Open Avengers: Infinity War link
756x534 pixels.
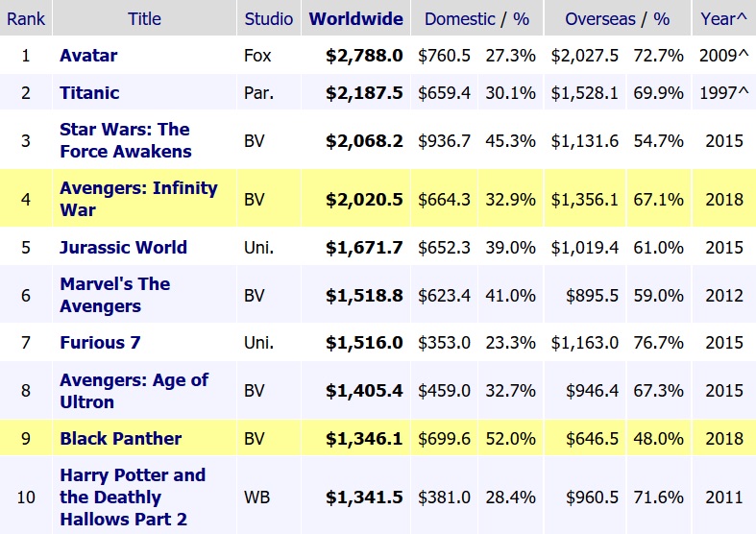coord(138,199)
